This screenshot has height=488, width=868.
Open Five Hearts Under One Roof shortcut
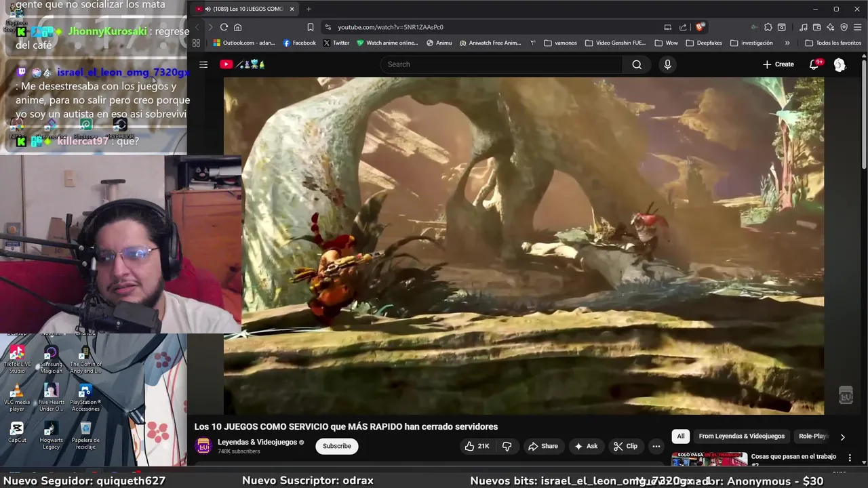click(51, 397)
